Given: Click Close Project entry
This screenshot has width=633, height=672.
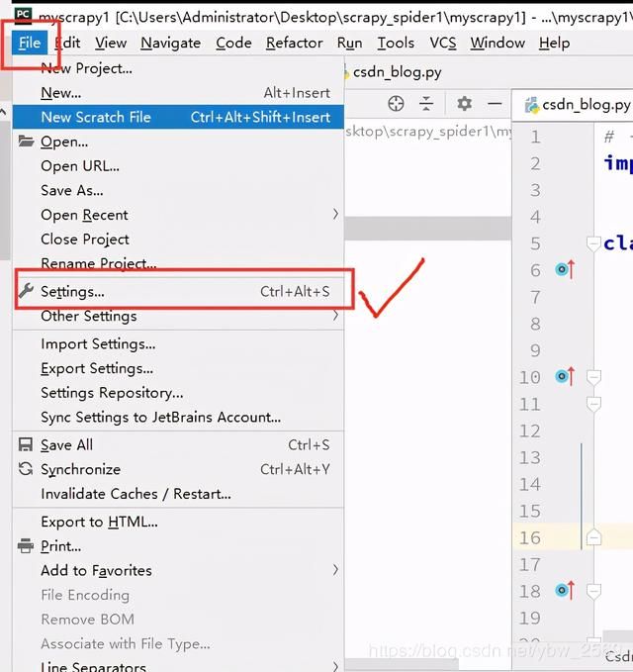Looking at the screenshot, I should pos(178,240).
